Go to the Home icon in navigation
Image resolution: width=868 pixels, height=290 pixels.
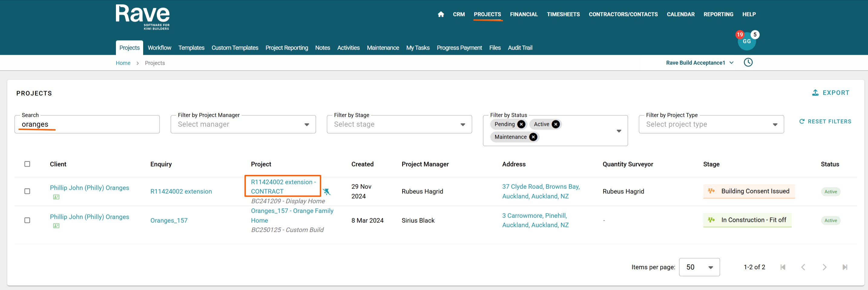point(440,14)
